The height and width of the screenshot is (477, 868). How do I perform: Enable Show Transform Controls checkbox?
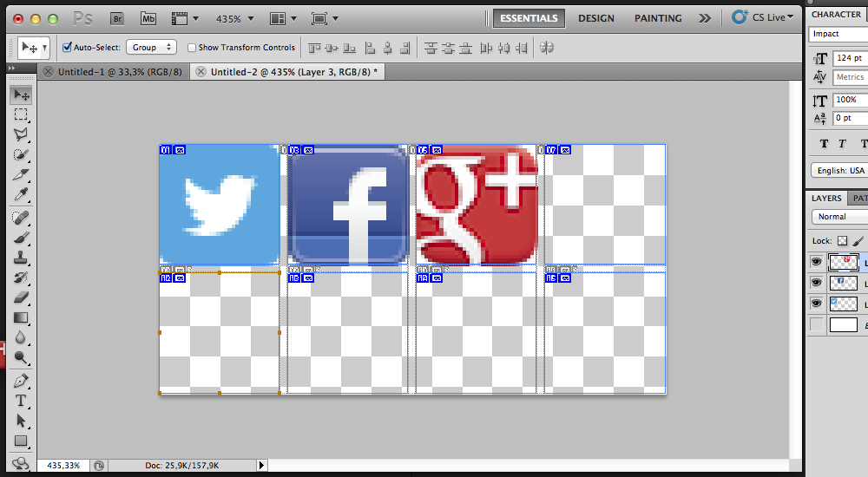pyautogui.click(x=192, y=48)
